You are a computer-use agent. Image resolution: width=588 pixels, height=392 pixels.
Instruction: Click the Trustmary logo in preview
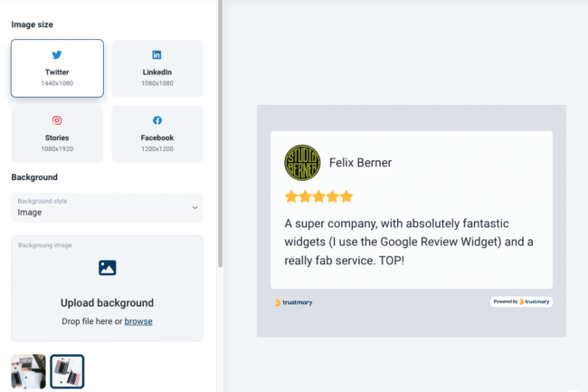[294, 302]
